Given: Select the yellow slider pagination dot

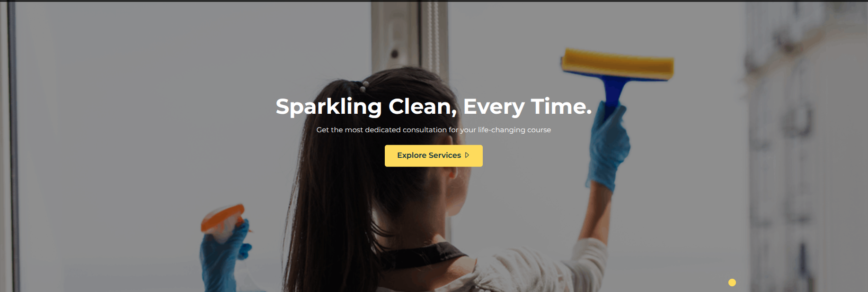Looking at the screenshot, I should [732, 283].
